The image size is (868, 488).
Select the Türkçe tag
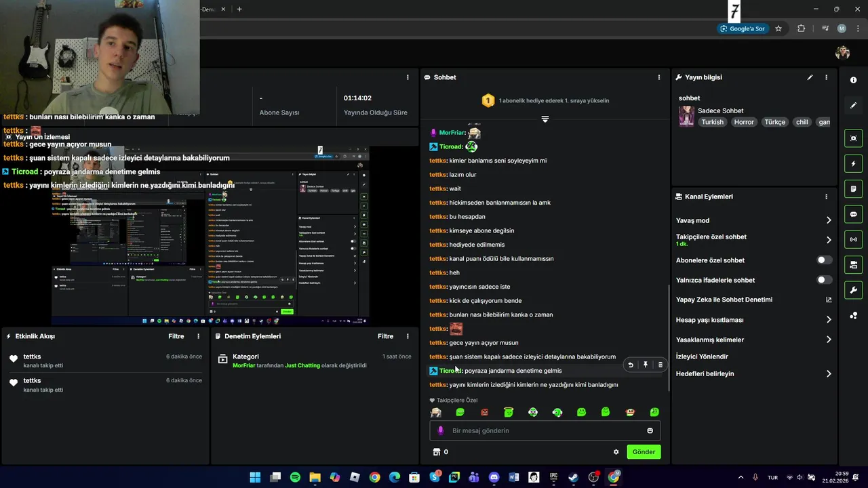(x=774, y=122)
